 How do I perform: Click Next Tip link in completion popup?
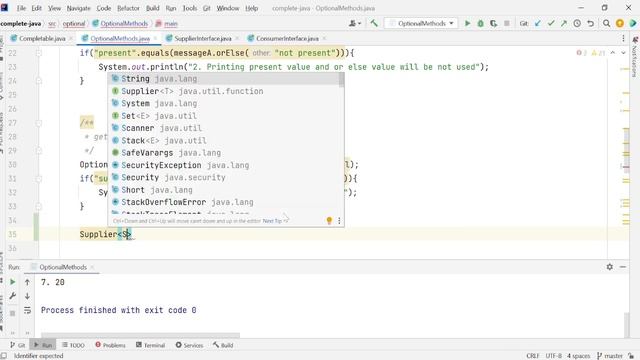pos(272,221)
